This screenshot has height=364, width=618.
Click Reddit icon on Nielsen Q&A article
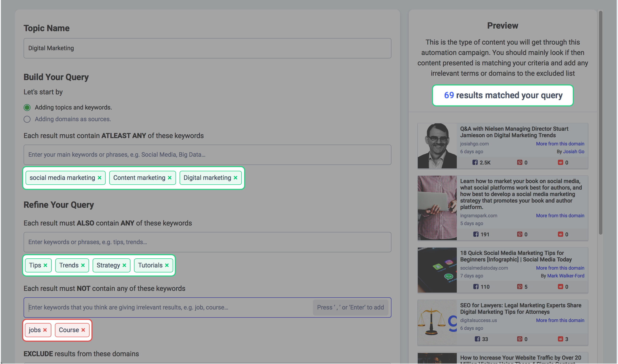pos(560,163)
